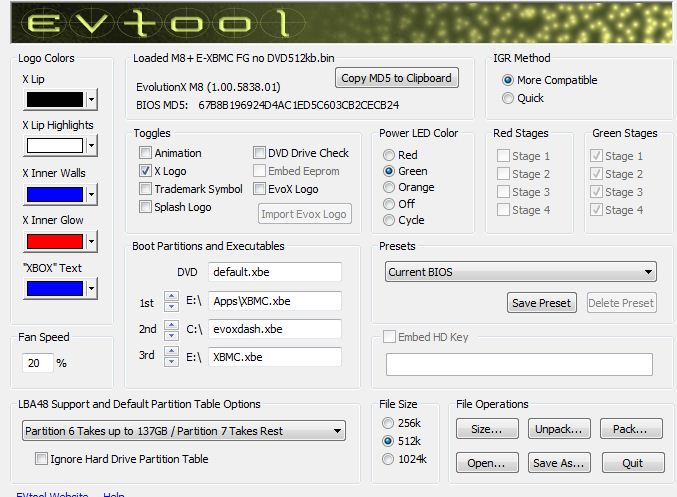Click the 3rd boot field XBMC.xbe
This screenshot has height=497, width=677.
coord(275,357)
